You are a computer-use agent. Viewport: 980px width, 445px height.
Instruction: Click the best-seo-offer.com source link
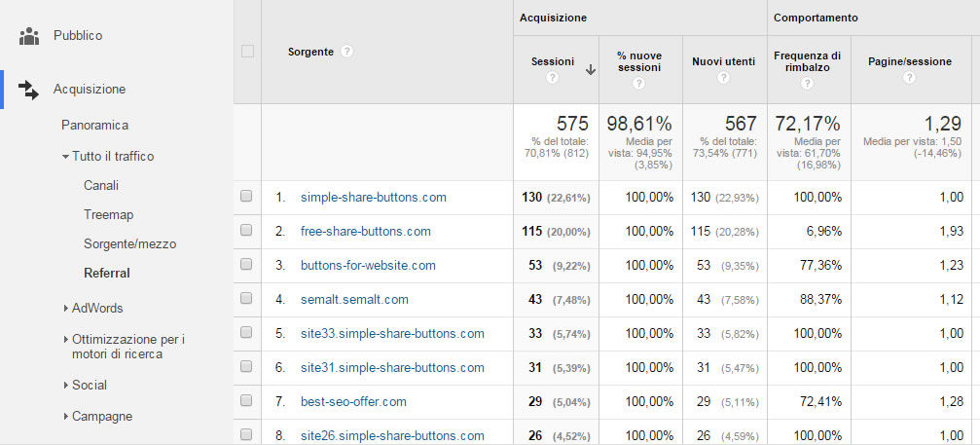pyautogui.click(x=353, y=401)
